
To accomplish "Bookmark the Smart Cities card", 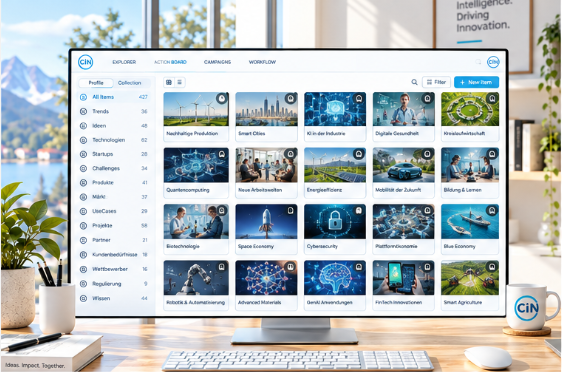I will pos(290,98).
